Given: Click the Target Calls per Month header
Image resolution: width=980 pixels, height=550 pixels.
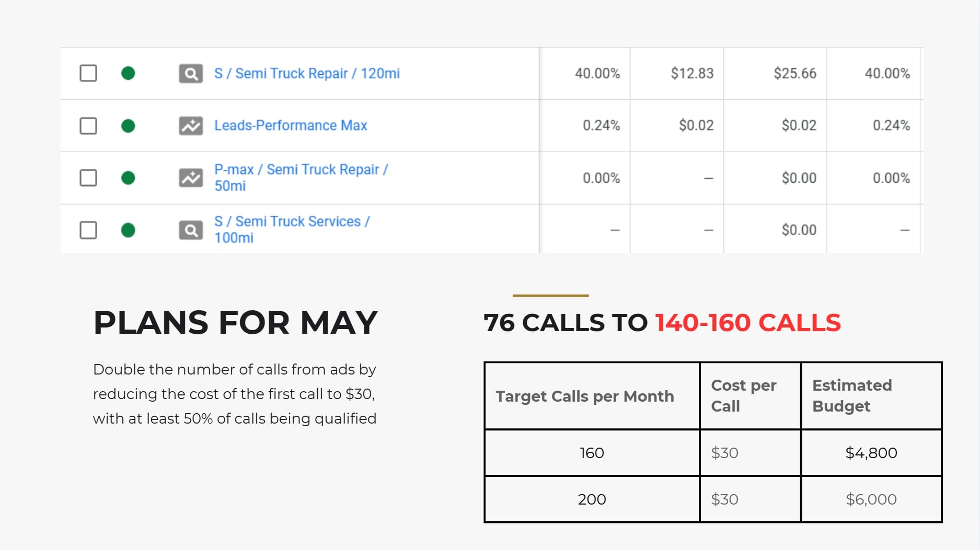Looking at the screenshot, I should (x=584, y=396).
